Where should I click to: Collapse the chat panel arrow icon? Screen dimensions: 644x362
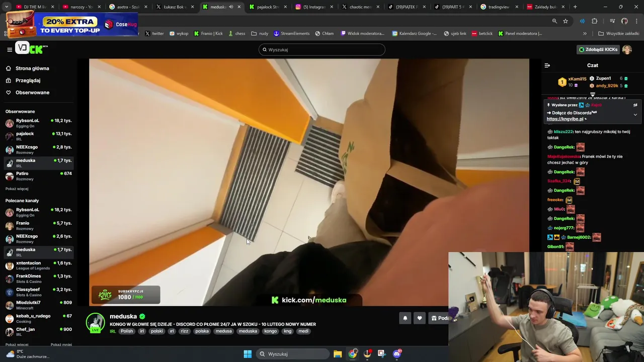(x=547, y=65)
